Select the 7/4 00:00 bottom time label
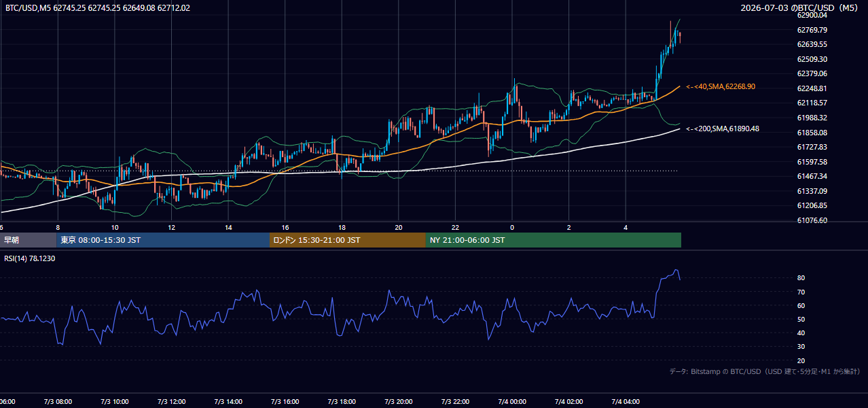868x408 pixels. tap(512, 401)
